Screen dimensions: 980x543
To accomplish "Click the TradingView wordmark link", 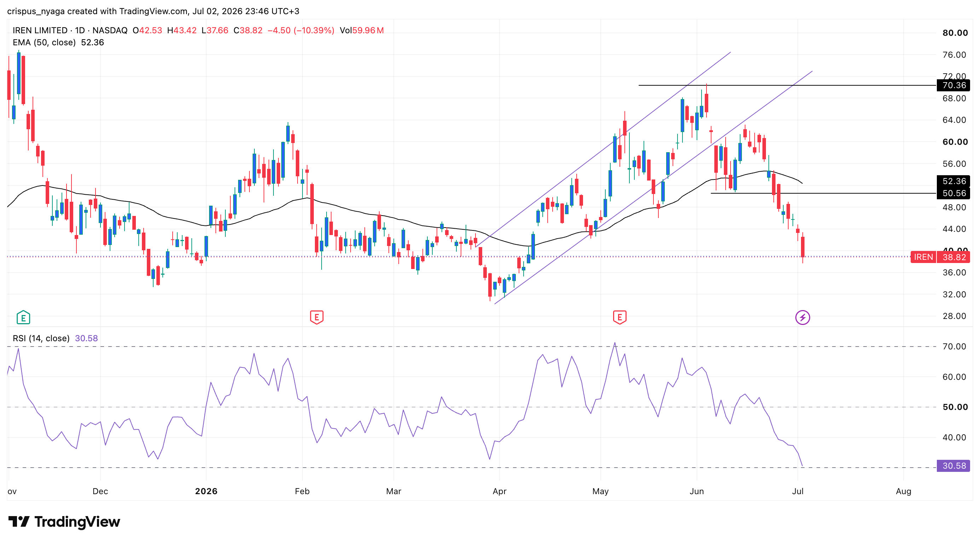I will pos(77,521).
